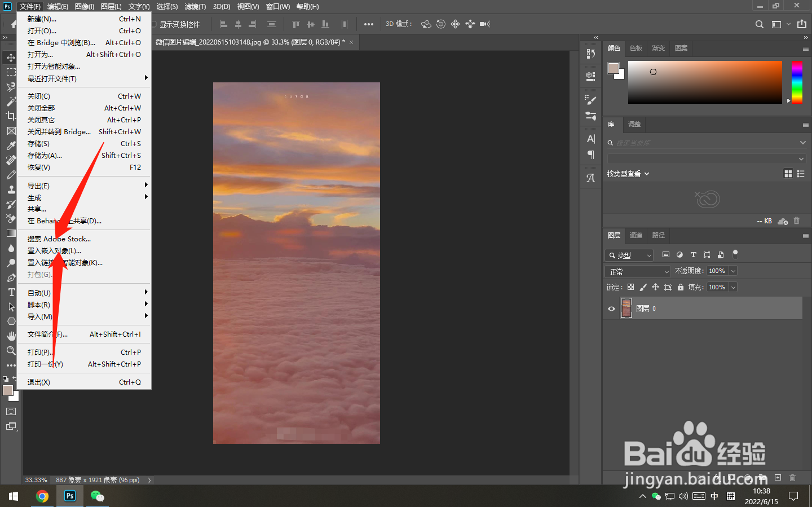Click the zoom percentage 33.33% field
The width and height of the screenshot is (812, 507).
(x=36, y=480)
